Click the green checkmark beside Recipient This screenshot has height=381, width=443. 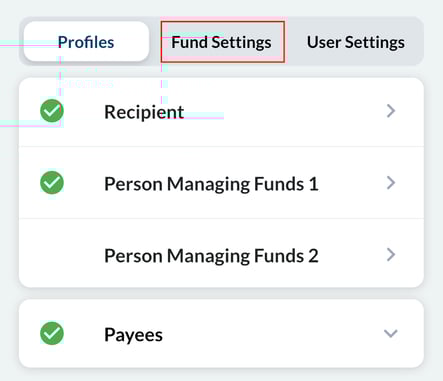(52, 111)
